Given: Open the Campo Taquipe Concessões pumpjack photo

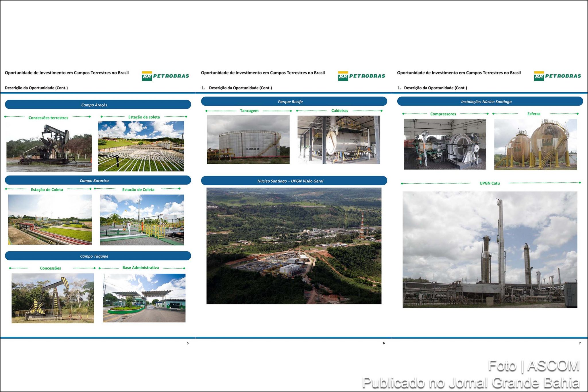Looking at the screenshot, I should point(53,298).
